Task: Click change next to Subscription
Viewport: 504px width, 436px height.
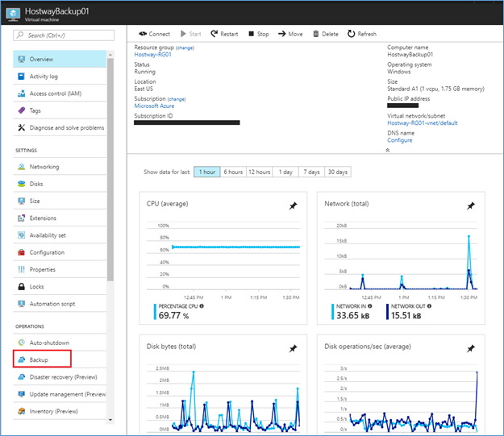Action: coord(177,99)
